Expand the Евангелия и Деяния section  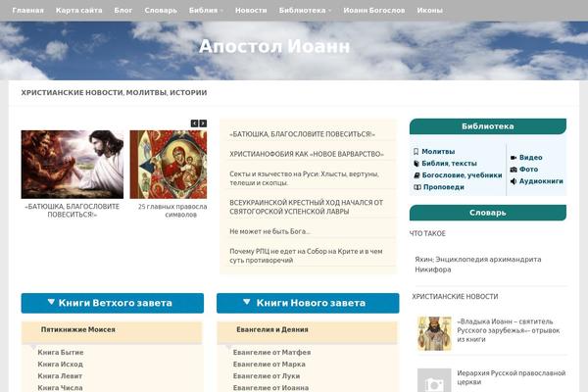click(307, 332)
